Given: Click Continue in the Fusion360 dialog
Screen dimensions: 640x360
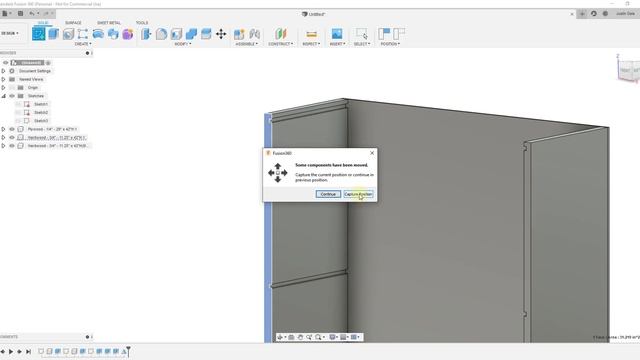Looking at the screenshot, I should click(x=328, y=194).
